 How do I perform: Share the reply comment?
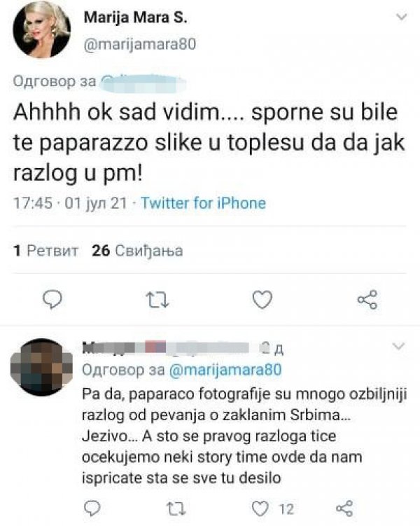click(x=343, y=507)
